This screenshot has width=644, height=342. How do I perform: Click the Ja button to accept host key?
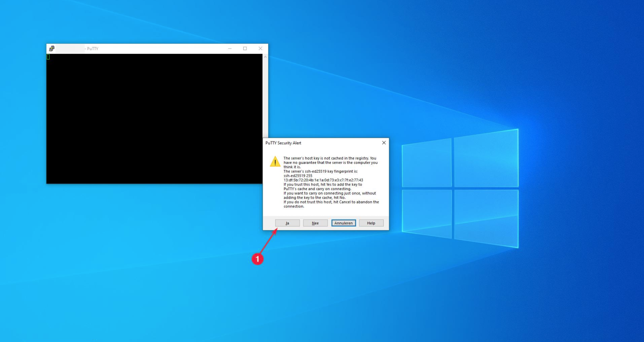287,223
